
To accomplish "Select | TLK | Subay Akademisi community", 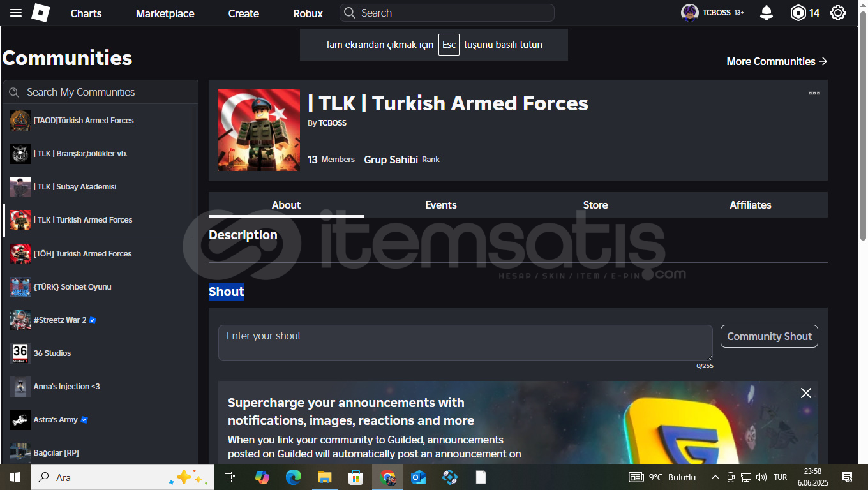I will 100,187.
